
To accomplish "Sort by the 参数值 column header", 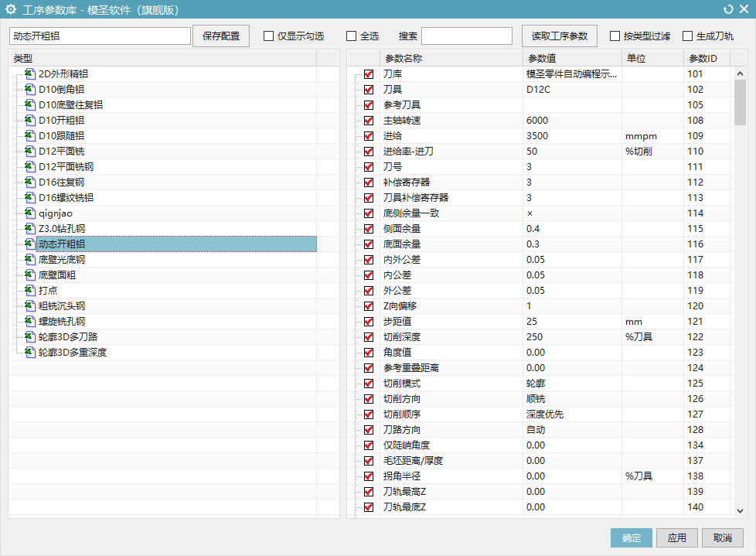I will coord(572,58).
